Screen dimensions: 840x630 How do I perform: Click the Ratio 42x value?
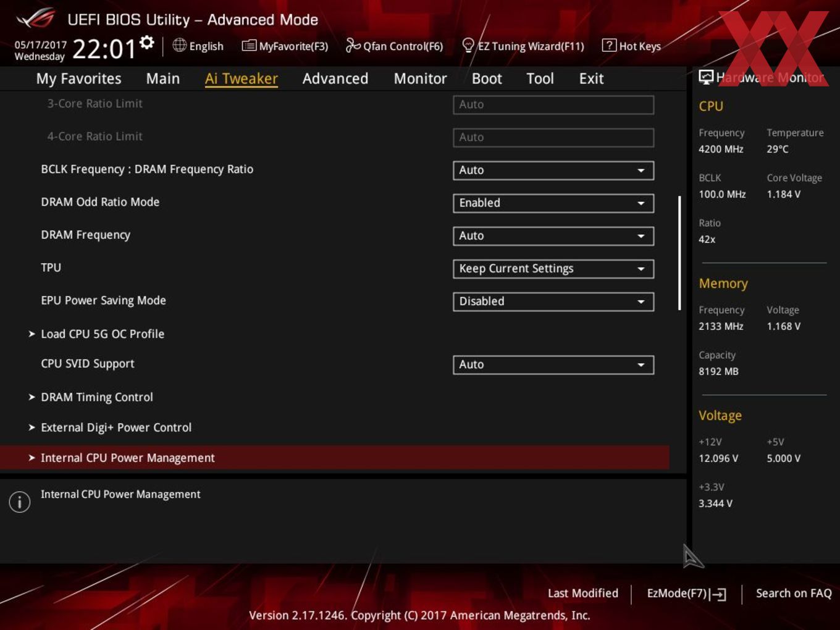tap(707, 240)
